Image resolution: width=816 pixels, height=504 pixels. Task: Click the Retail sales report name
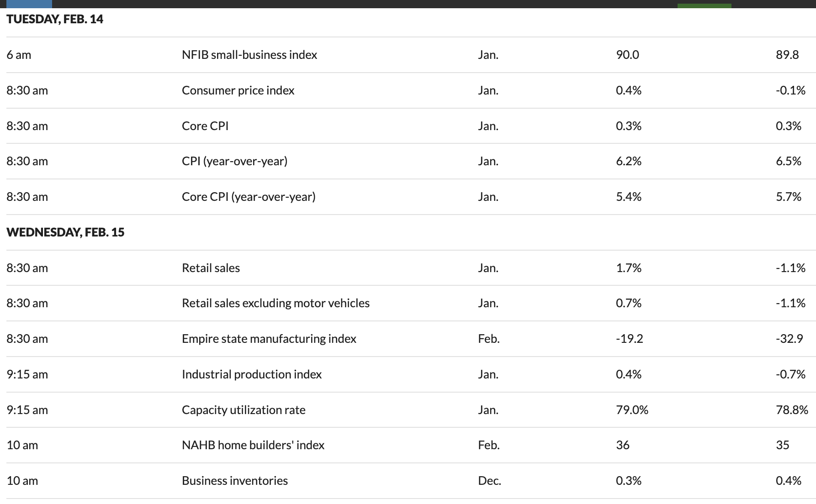click(x=211, y=268)
